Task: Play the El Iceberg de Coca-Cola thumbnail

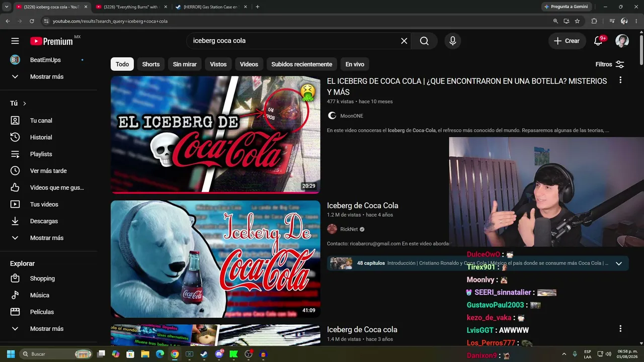Action: (215, 135)
